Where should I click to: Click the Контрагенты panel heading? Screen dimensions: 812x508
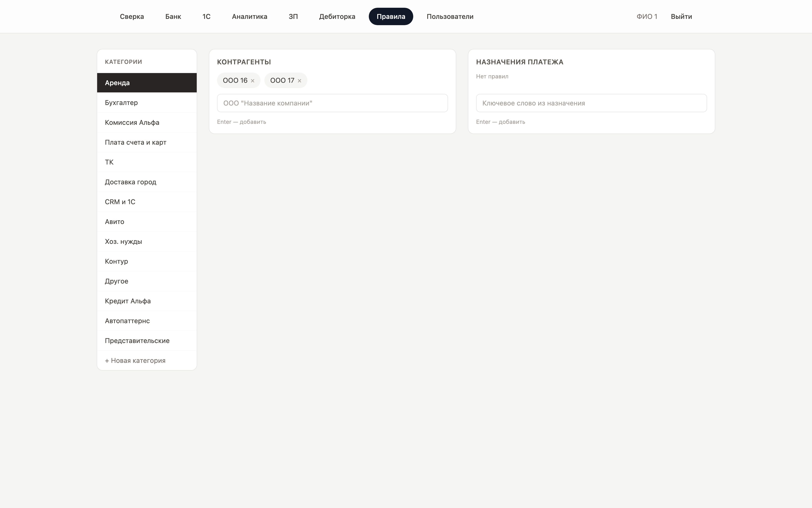pos(244,62)
